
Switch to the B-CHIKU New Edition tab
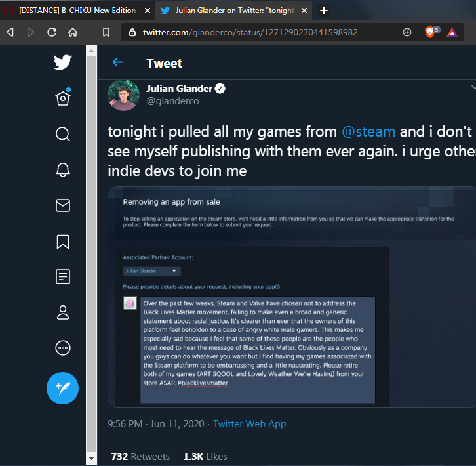77,11
